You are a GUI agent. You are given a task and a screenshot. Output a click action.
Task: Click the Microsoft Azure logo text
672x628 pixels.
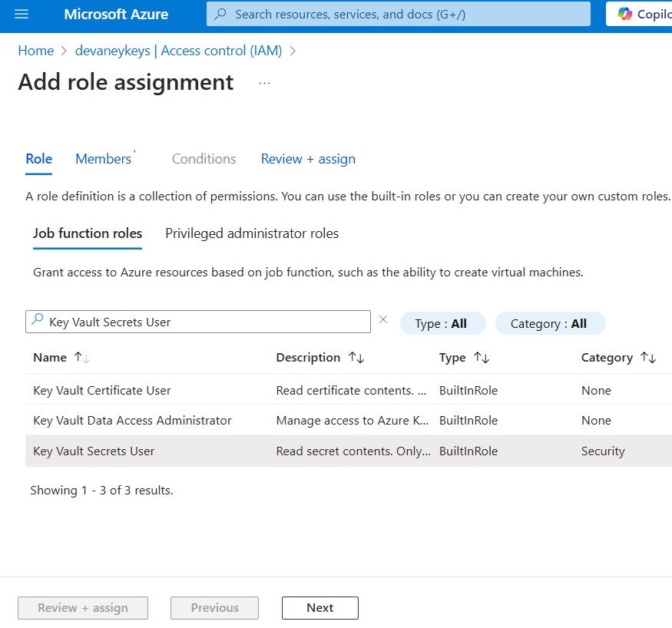click(x=116, y=14)
